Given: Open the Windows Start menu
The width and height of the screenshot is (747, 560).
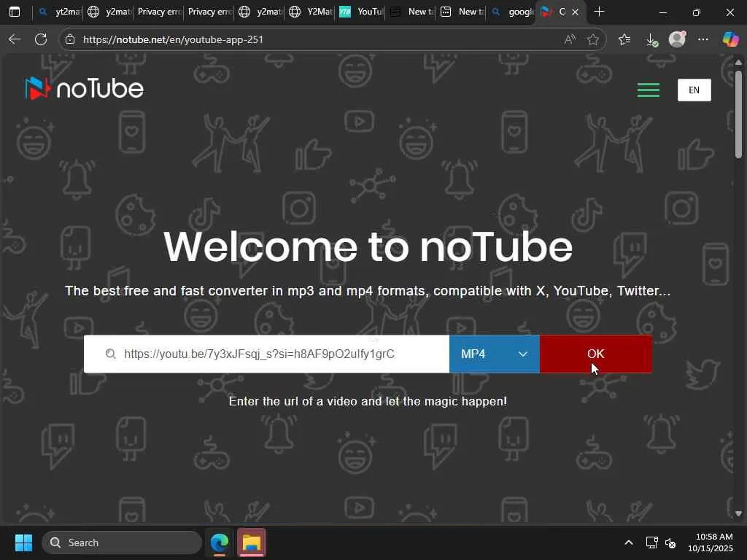Looking at the screenshot, I should click(x=23, y=542).
